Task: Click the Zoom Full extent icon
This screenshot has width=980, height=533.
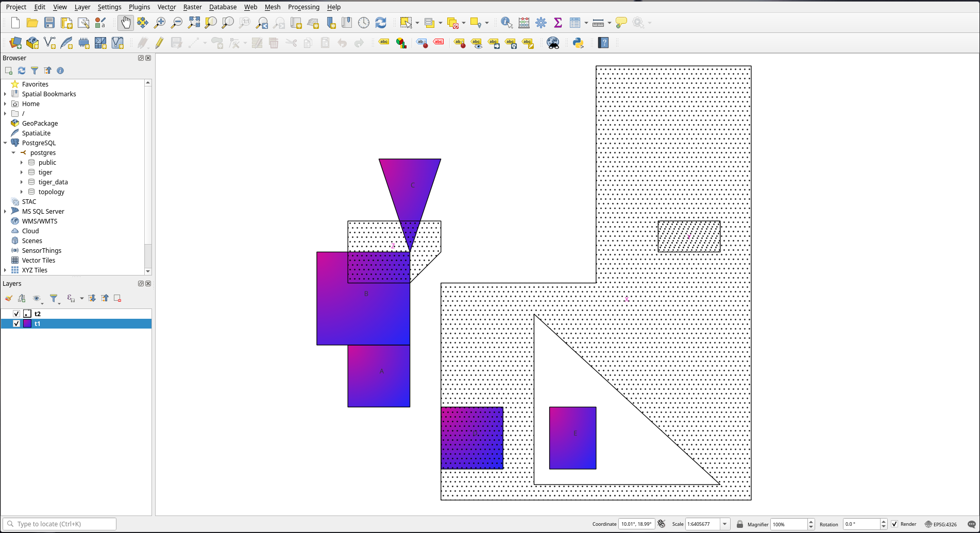Action: [x=194, y=23]
